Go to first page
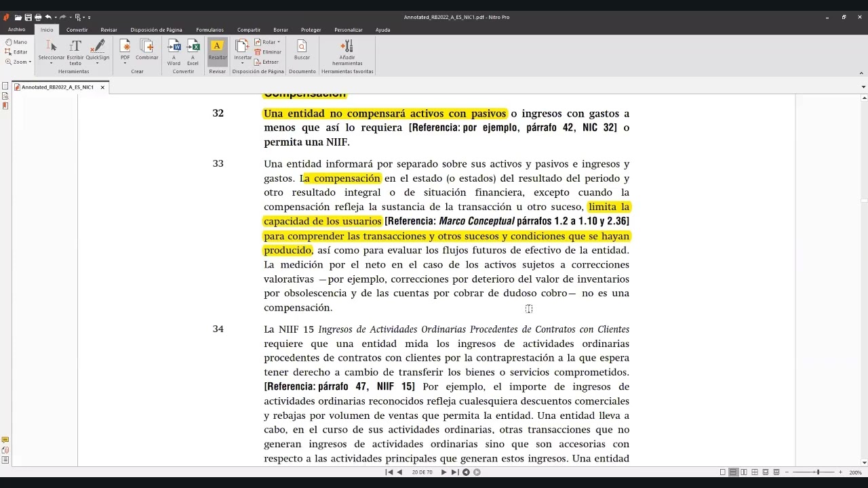The image size is (868, 488). tap(389, 472)
